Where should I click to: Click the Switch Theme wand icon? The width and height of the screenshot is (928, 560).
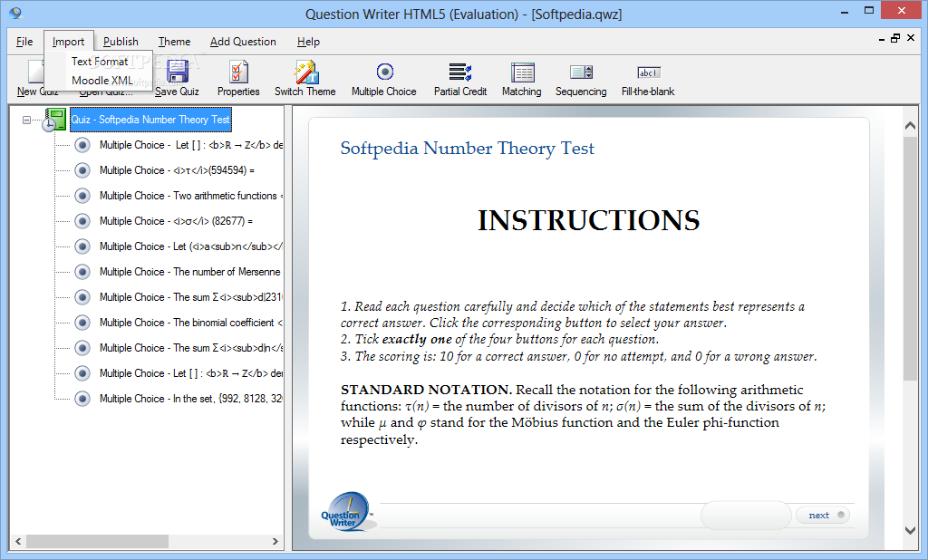click(306, 72)
